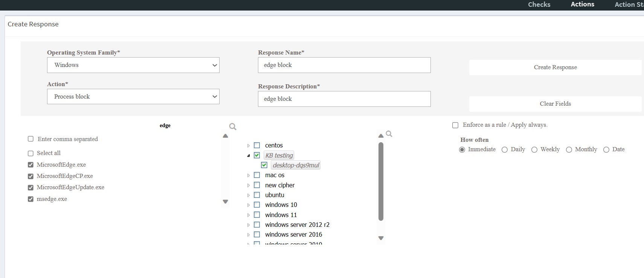The width and height of the screenshot is (644, 278).
Task: Open the Operating System Family dropdown
Action: pos(133,65)
